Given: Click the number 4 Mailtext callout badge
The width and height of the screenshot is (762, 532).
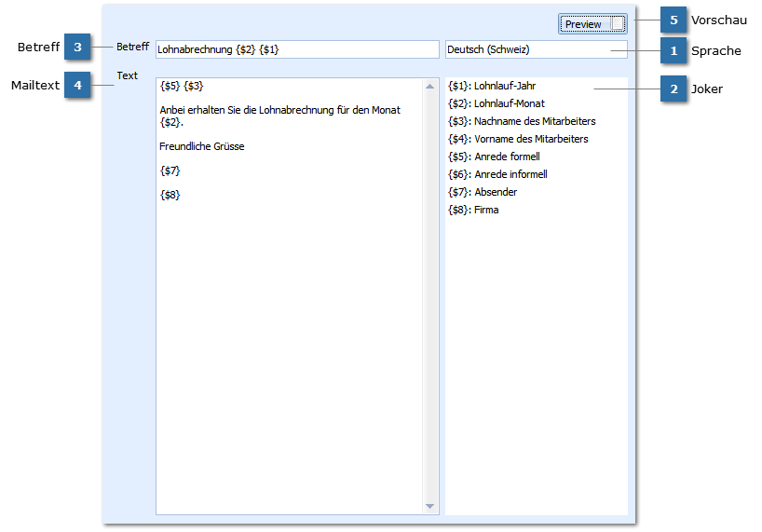Looking at the screenshot, I should pyautogui.click(x=77, y=85).
